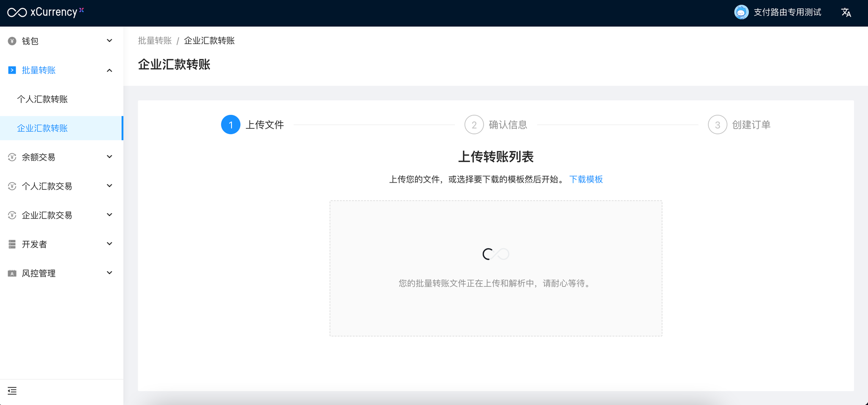Screen dimensions: 868x405
Task: Click the 余额交易 sidebar icon
Action: (x=12, y=157)
